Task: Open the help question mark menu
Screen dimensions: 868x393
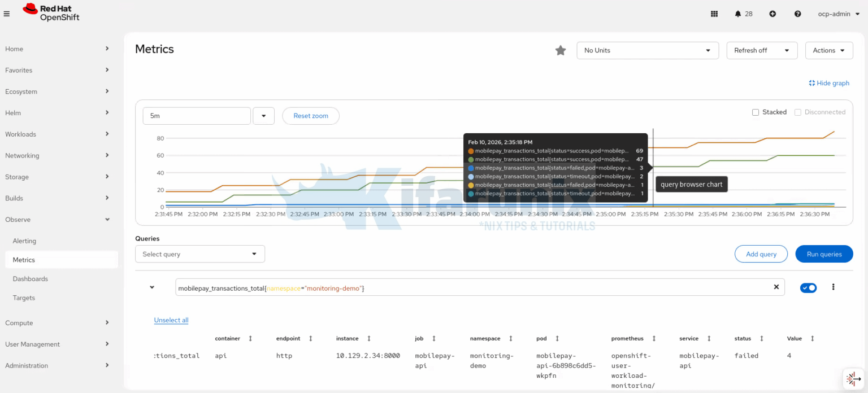Action: [x=797, y=14]
